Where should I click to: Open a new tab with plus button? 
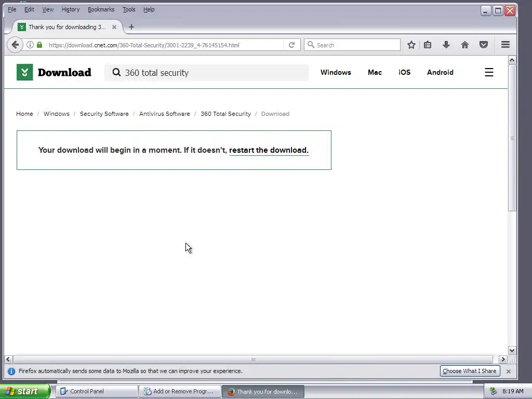click(x=131, y=27)
